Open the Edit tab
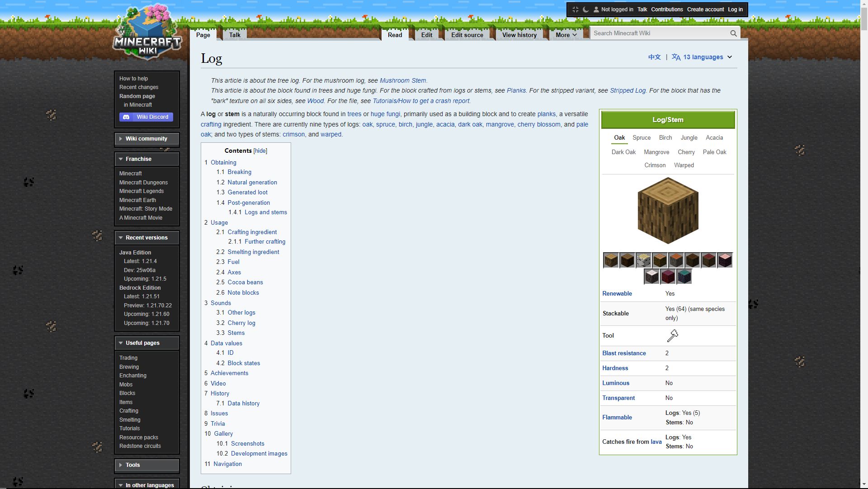 (x=427, y=35)
